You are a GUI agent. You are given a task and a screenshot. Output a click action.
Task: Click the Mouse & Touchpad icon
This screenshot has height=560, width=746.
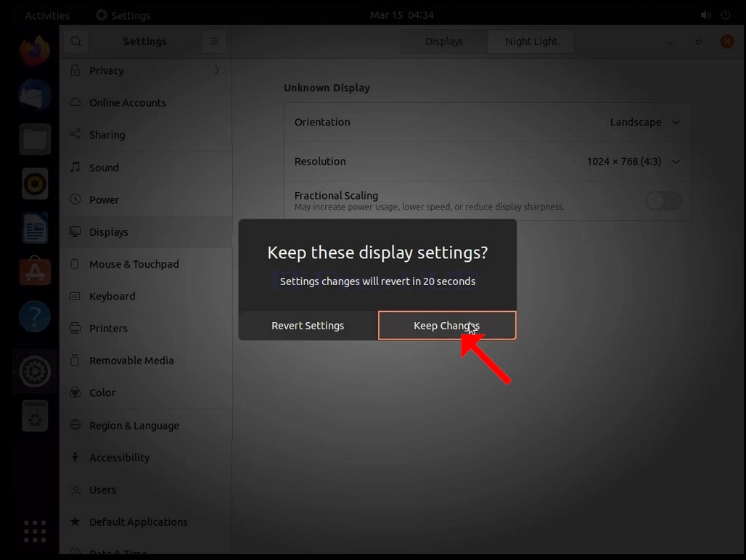click(75, 264)
